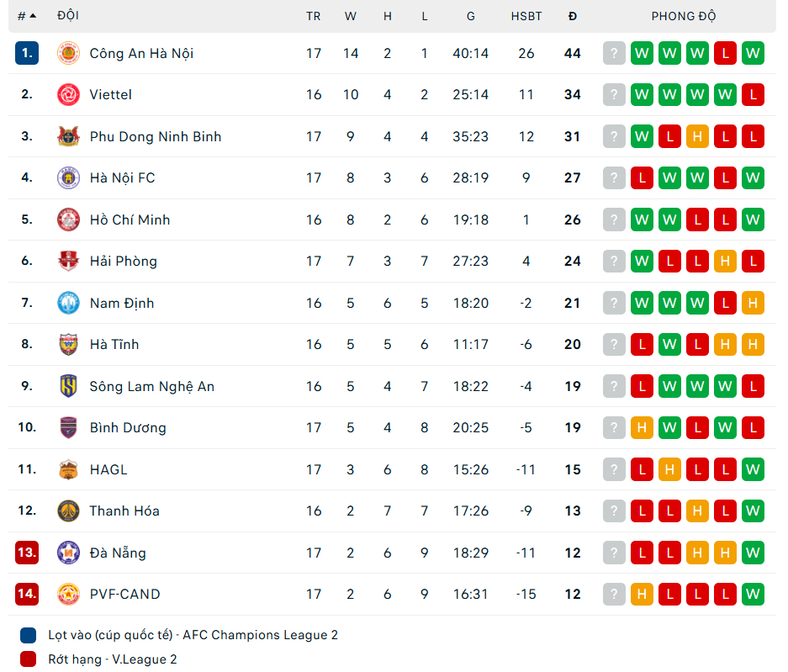Sort table by the # rank column

coord(27,16)
